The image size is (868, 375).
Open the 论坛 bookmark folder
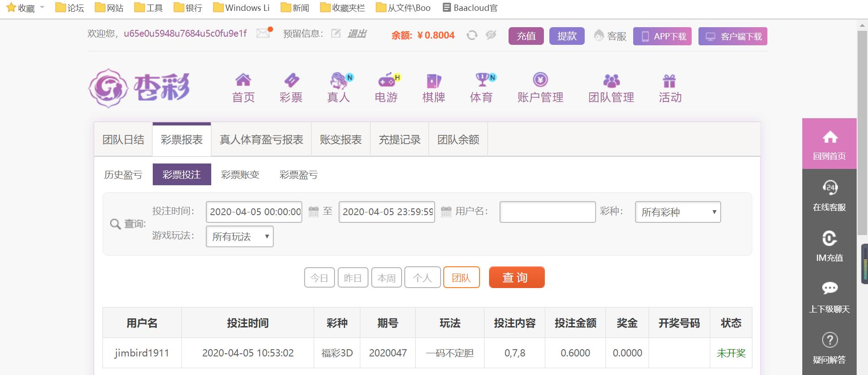click(70, 8)
